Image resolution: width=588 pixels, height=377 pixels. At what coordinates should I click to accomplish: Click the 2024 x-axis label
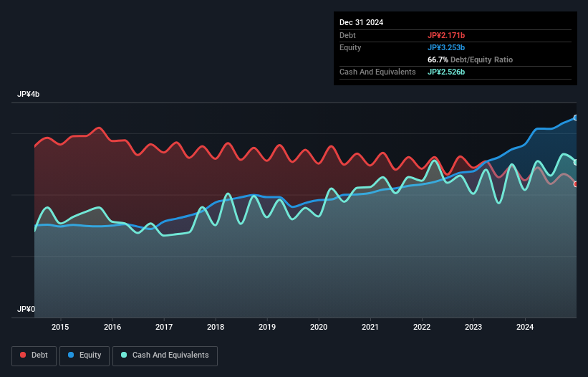click(525, 327)
